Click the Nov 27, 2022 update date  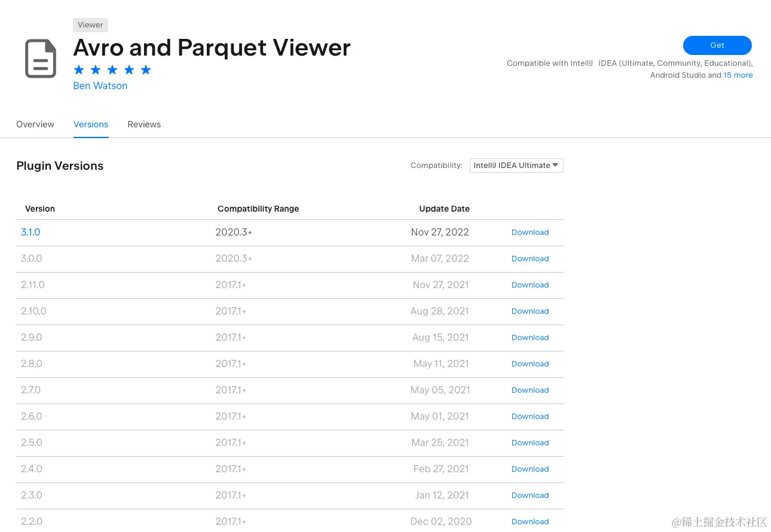(x=440, y=233)
